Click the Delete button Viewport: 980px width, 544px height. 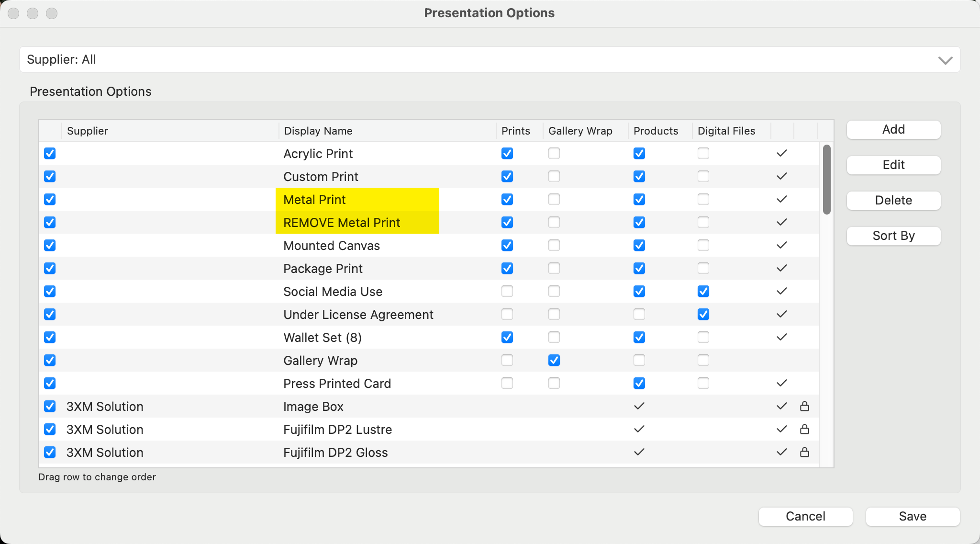(x=893, y=200)
